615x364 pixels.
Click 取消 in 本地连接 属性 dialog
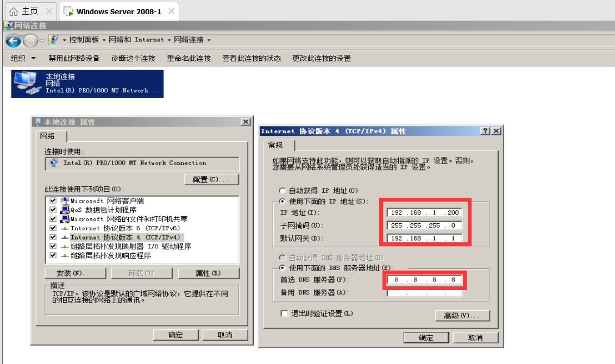tap(225, 335)
